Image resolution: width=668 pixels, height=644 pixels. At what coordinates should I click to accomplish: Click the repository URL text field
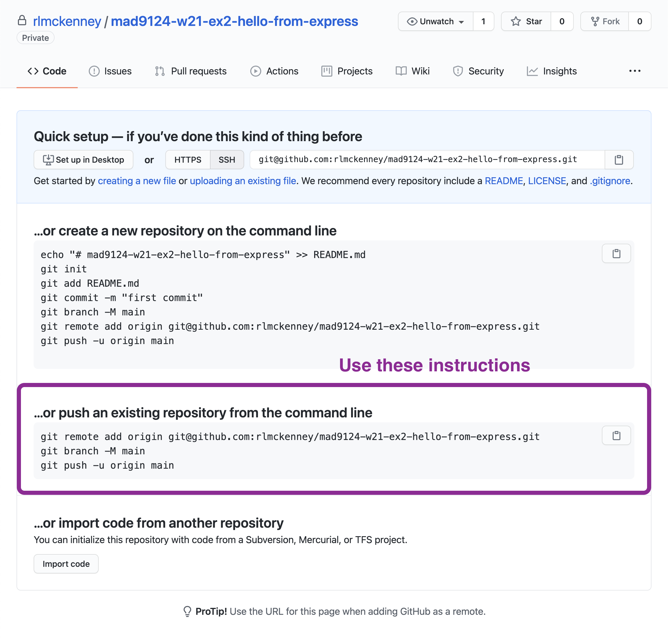coord(427,160)
